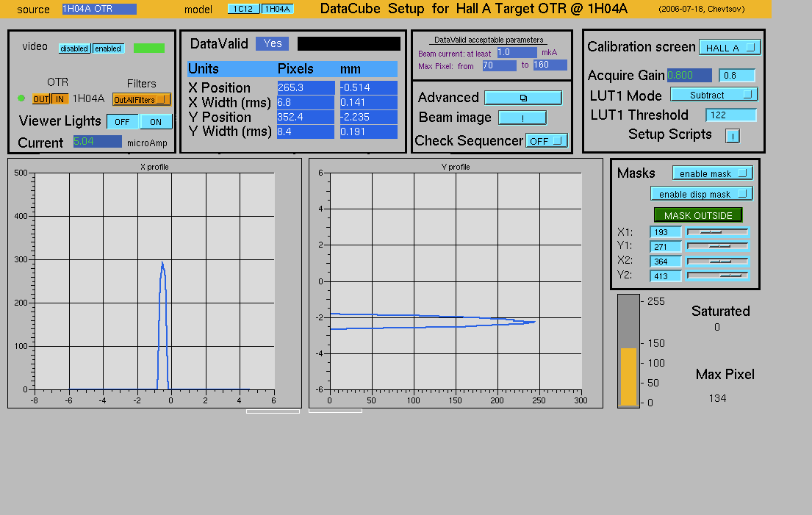Select Y Position mm value -2.235
The width and height of the screenshot is (812, 515).
coord(368,117)
